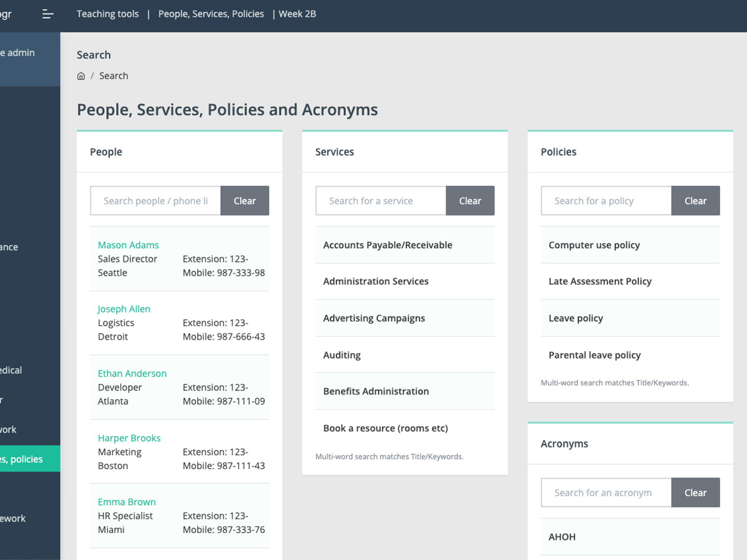This screenshot has width=747, height=560.
Task: Open the Parental leave policy entry
Action: (x=594, y=355)
